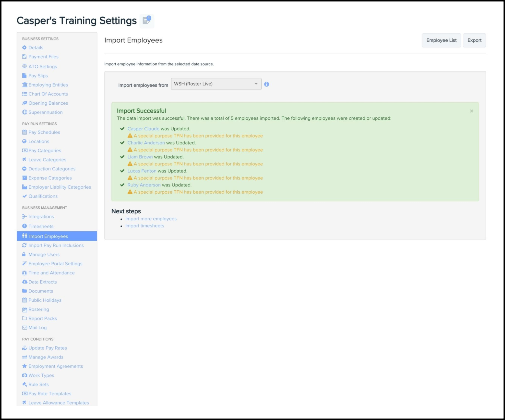The height and width of the screenshot is (420, 505).
Task: Click the notes icon beside the page title
Action: tap(146, 21)
